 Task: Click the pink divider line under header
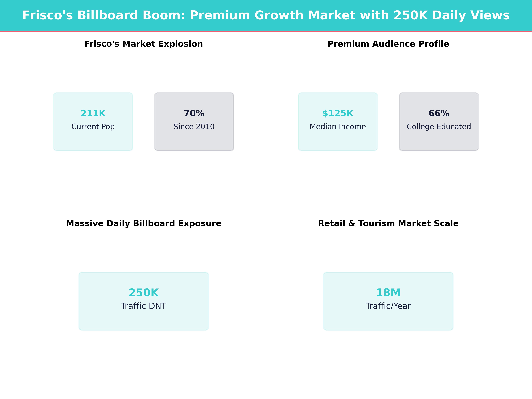[x=266, y=31]
